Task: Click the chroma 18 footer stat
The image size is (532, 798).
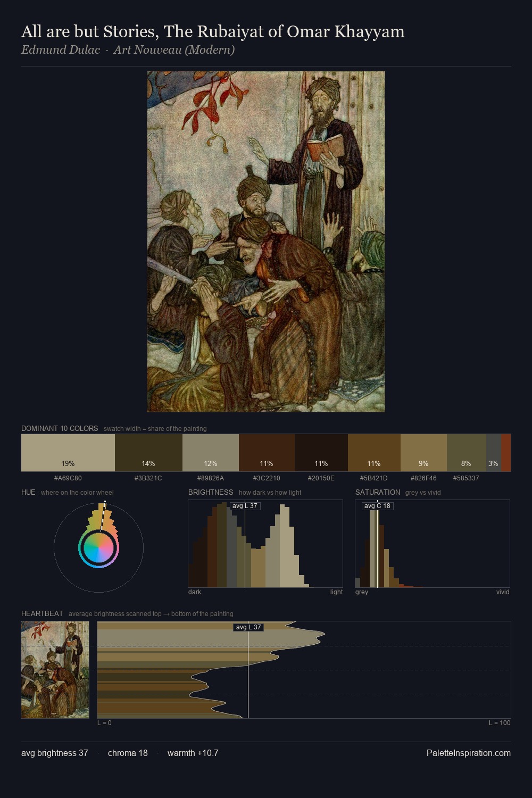Action: pos(128,753)
